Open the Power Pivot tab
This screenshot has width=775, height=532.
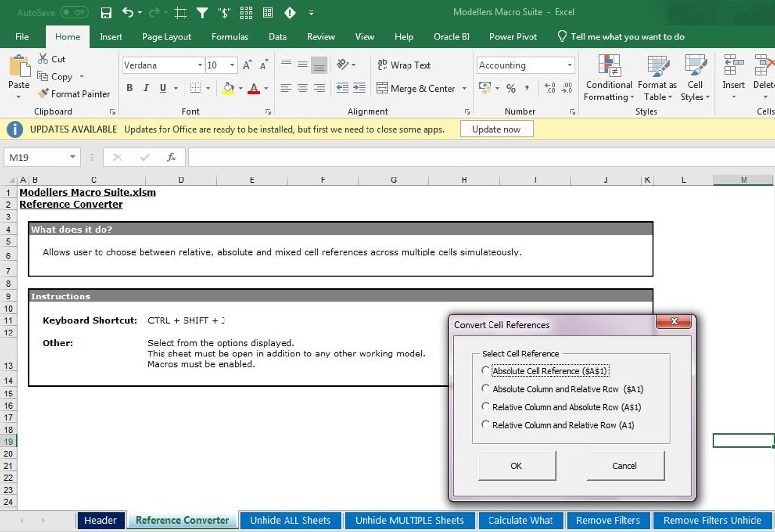click(513, 37)
